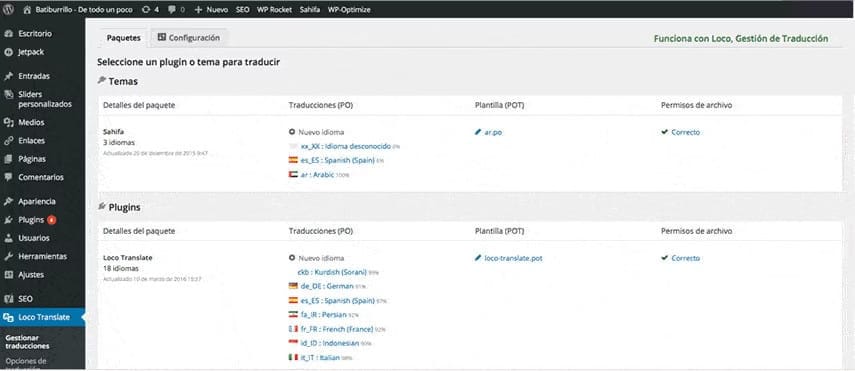Open the Plugins menu label in sidebar
Screen dimensions: 855x371
pyautogui.click(x=31, y=220)
